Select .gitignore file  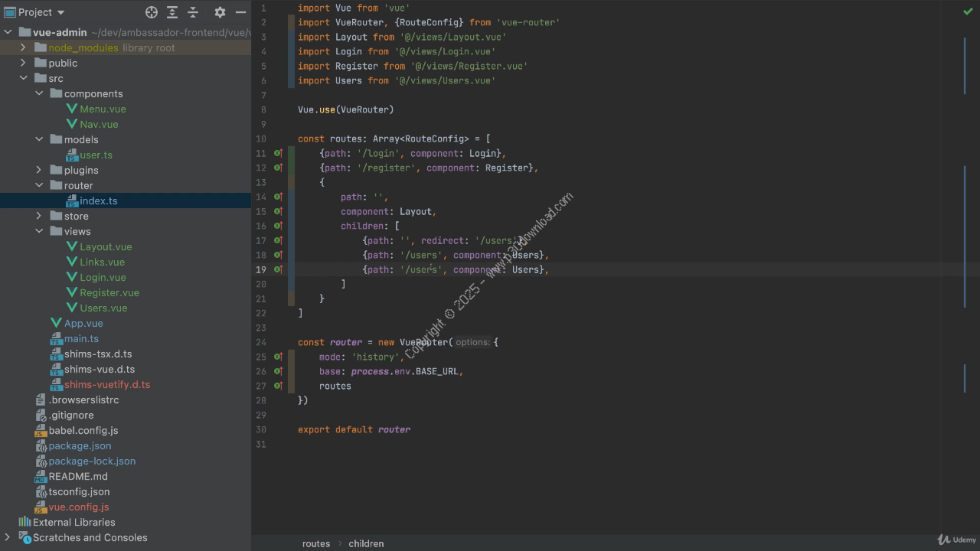[71, 415]
